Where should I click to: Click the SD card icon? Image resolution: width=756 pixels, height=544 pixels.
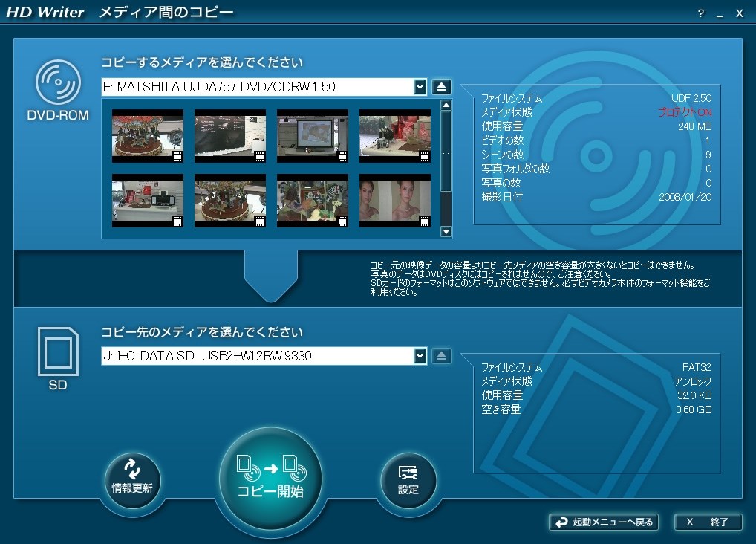pos(58,351)
